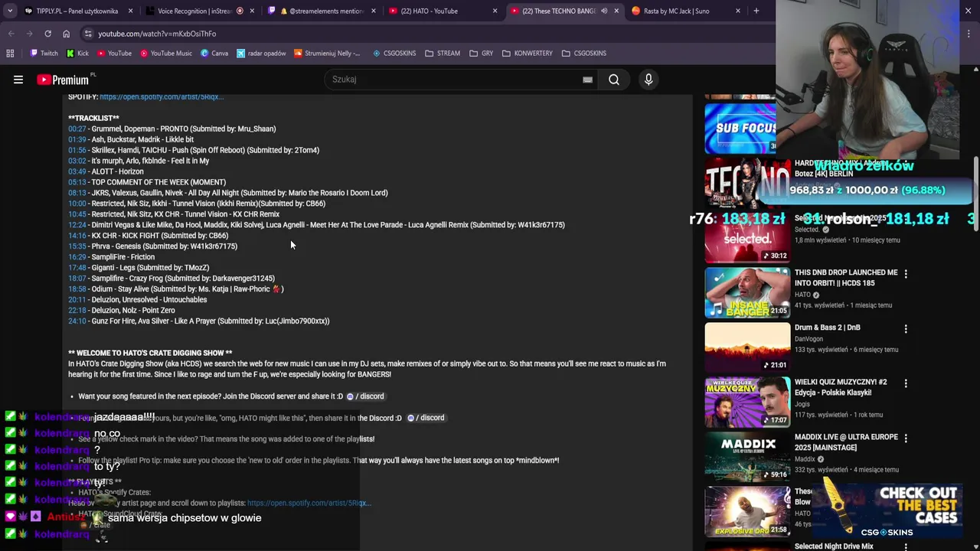Close the TIPPLY.PL tab

pos(131,11)
